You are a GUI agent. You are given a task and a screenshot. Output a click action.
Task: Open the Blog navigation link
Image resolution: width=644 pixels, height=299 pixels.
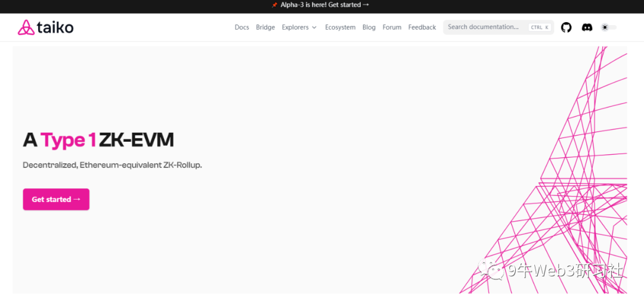(369, 27)
